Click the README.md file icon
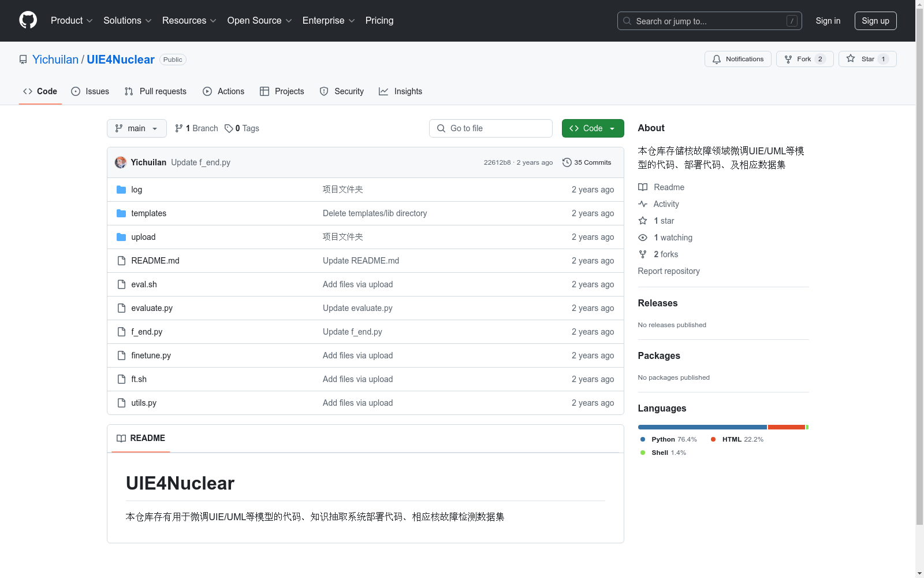The width and height of the screenshot is (924, 578). 121,261
